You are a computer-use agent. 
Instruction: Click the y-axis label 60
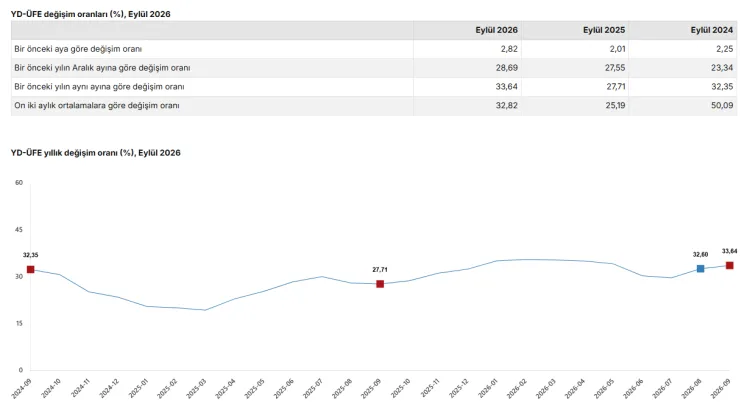(19, 183)
